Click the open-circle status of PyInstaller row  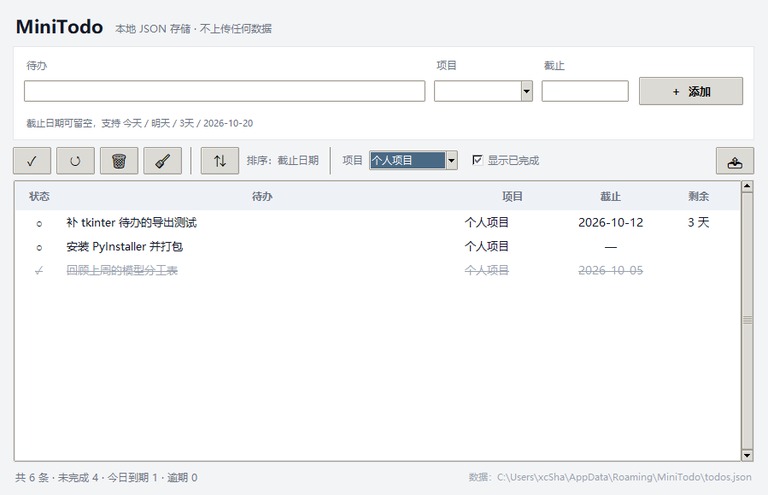coord(39,248)
